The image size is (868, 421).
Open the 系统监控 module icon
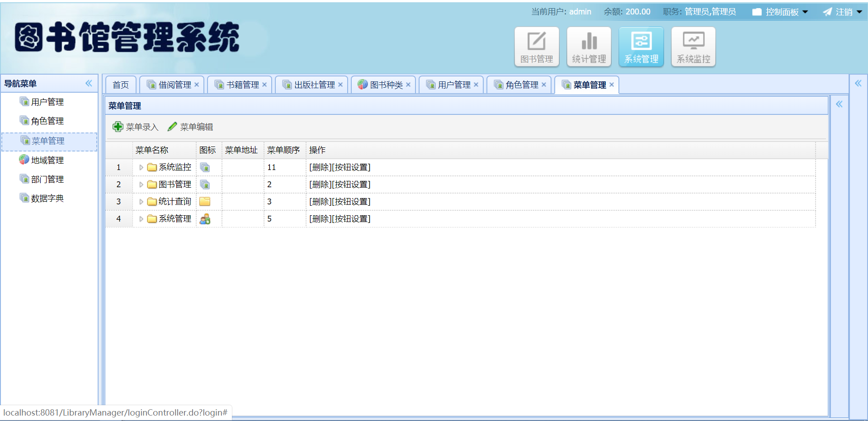[693, 47]
